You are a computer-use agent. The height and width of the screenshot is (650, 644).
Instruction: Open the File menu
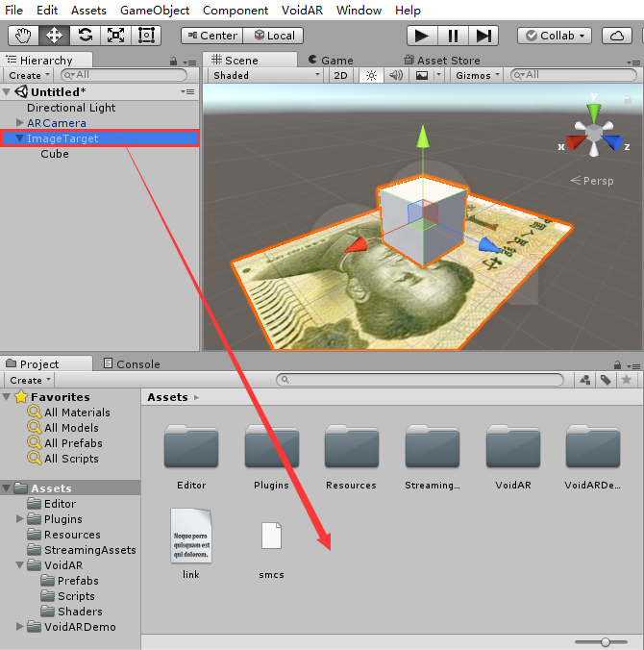click(x=13, y=10)
